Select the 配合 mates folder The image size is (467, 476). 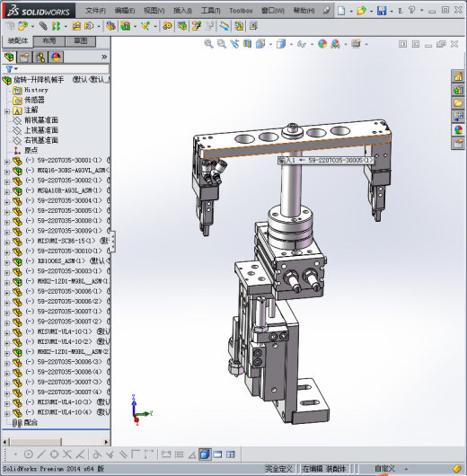[x=31, y=422]
